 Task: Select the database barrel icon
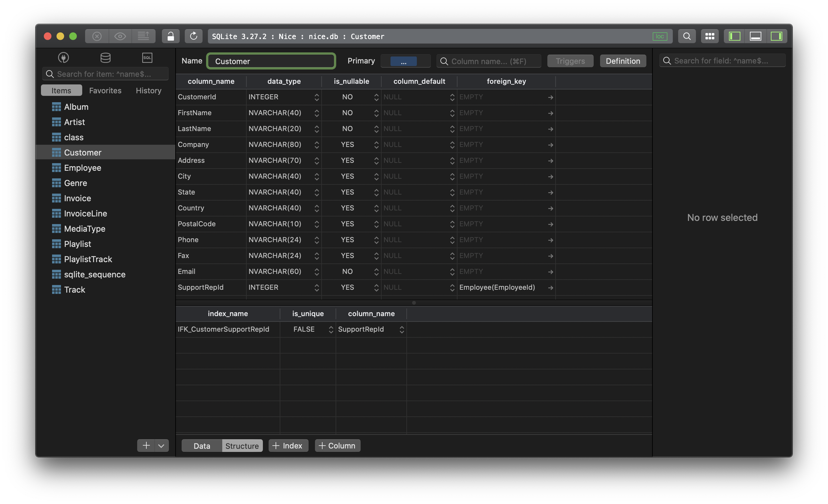(105, 57)
